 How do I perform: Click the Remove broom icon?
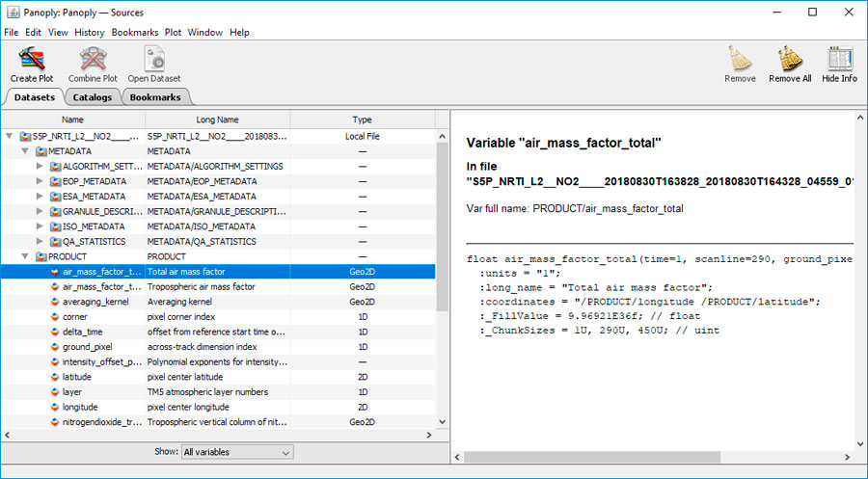pos(740,59)
